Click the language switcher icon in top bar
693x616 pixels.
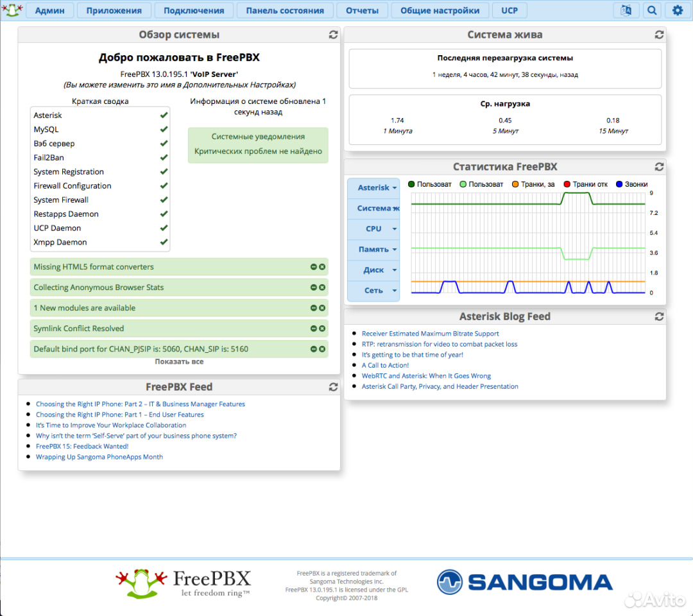tap(626, 10)
